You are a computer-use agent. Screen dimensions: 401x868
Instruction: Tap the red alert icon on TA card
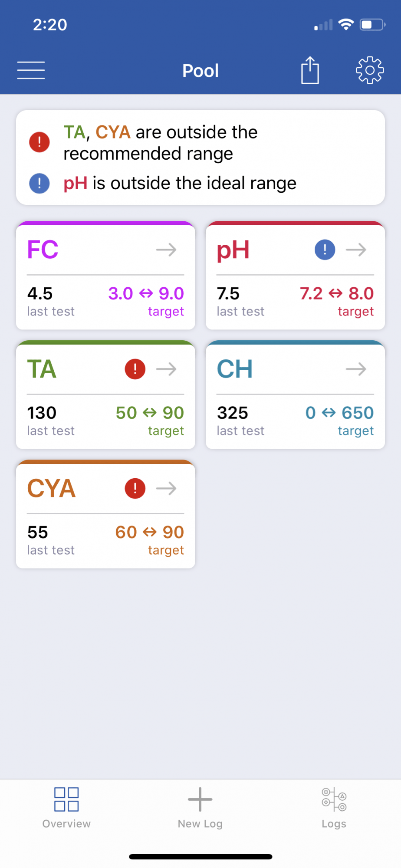[135, 369]
